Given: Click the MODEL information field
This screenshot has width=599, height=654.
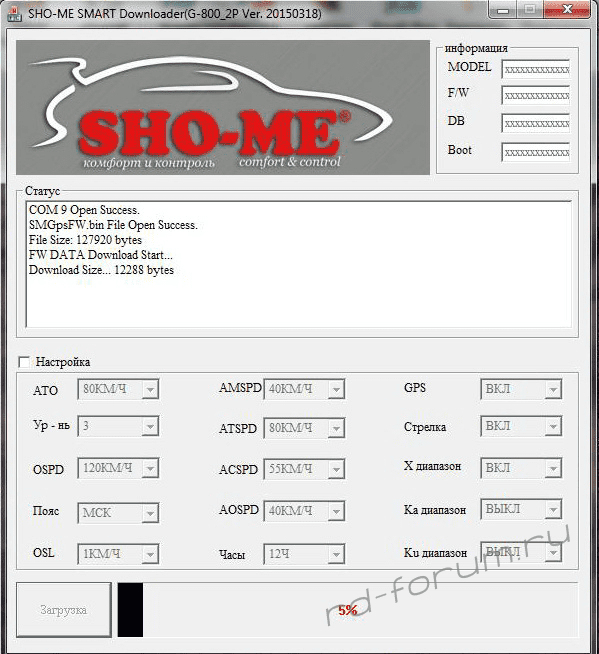Looking at the screenshot, I should (536, 69).
